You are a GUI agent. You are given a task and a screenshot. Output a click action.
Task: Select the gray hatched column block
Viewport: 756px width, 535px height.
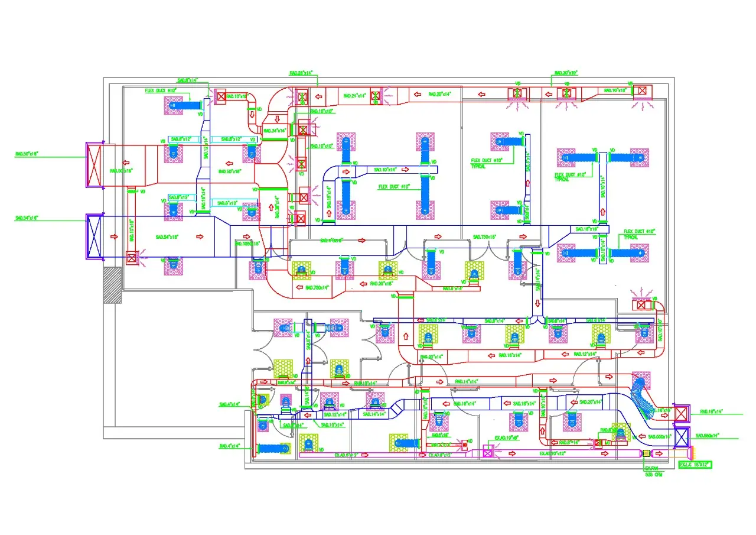[112, 286]
